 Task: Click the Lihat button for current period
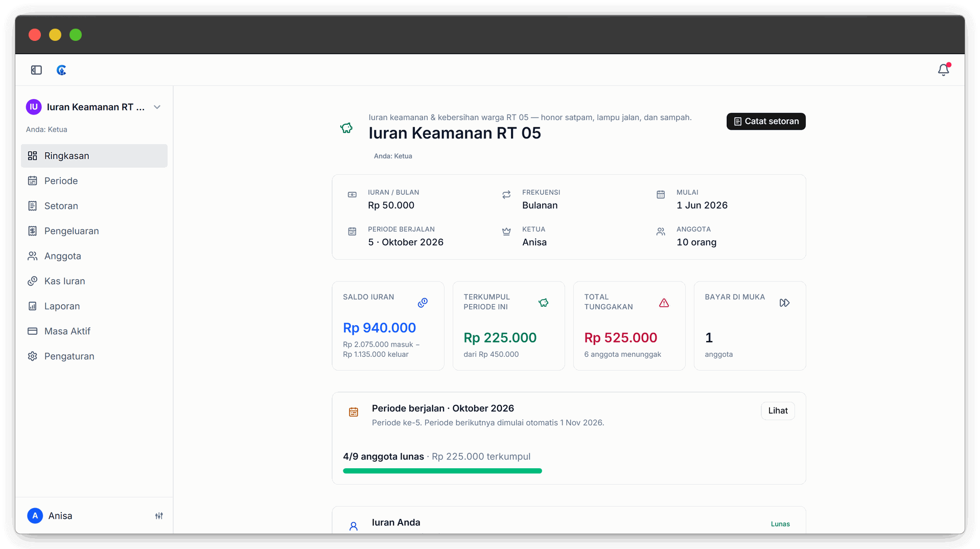pyautogui.click(x=778, y=411)
